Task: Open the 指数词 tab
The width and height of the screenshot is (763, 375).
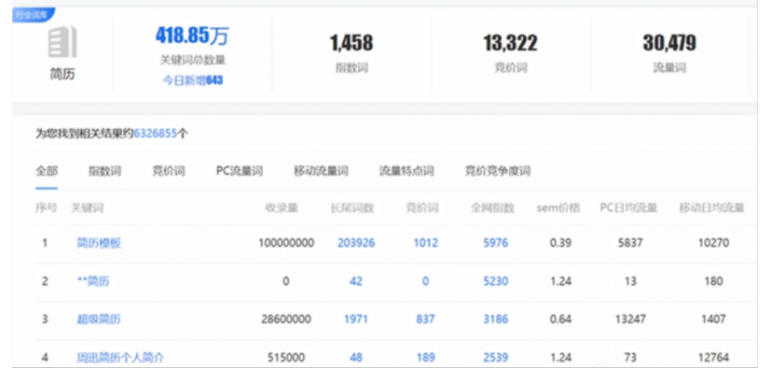Action: (105, 171)
